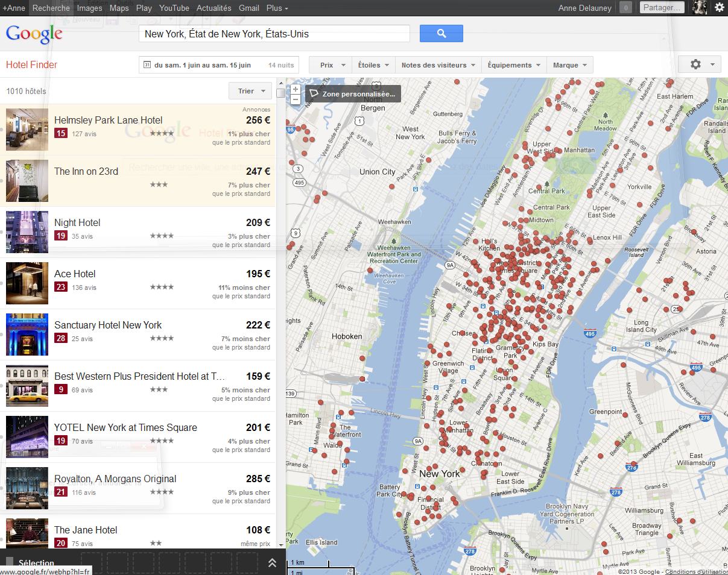The image size is (728, 575).
Task: Click the Weehawken Cove label on map
Action: click(x=389, y=278)
